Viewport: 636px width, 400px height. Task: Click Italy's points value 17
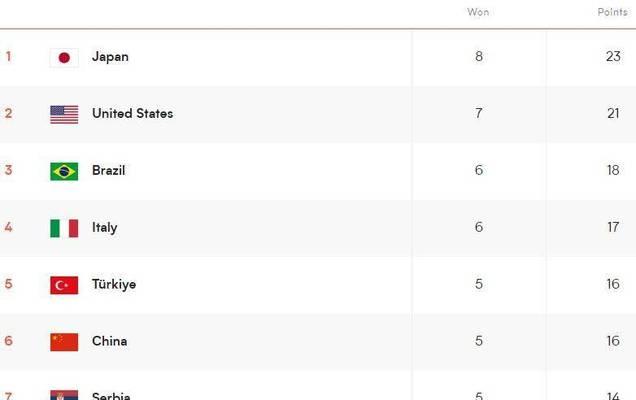[613, 227]
